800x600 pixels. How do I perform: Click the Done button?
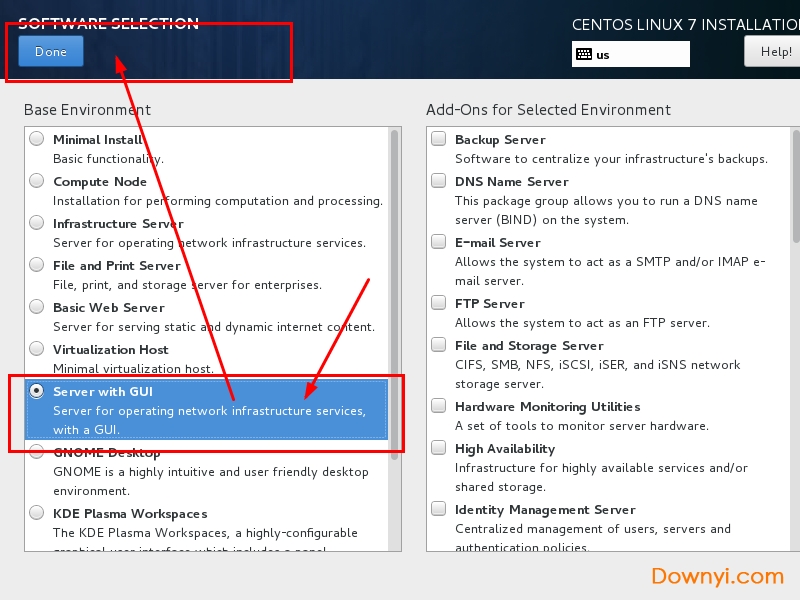(51, 52)
